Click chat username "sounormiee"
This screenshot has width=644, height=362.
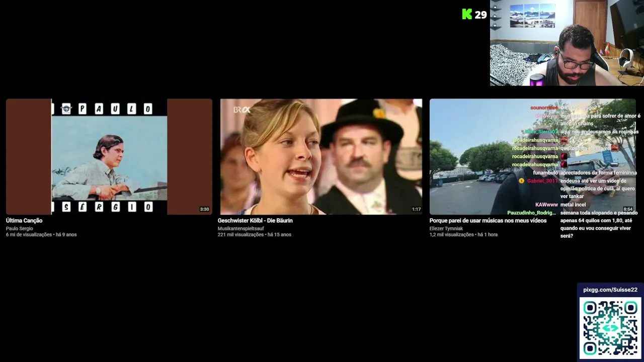pos(544,108)
